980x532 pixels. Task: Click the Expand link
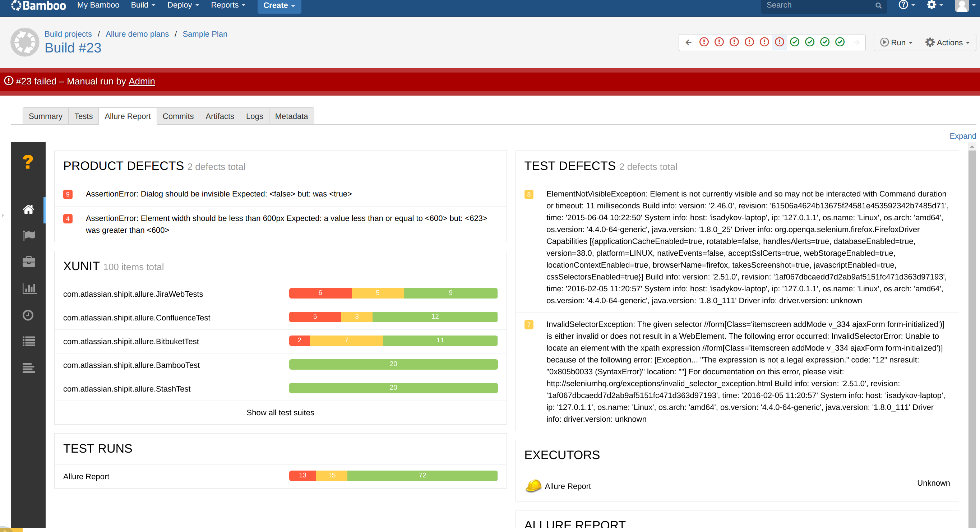click(963, 136)
